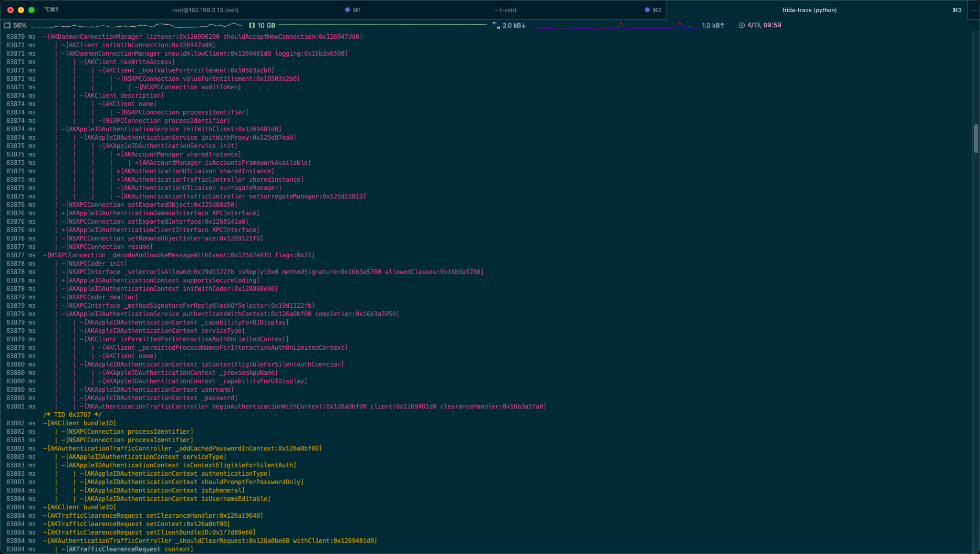
Task: Click 'AKTrafficClearenceRequest context' line
Action: pyautogui.click(x=127, y=549)
